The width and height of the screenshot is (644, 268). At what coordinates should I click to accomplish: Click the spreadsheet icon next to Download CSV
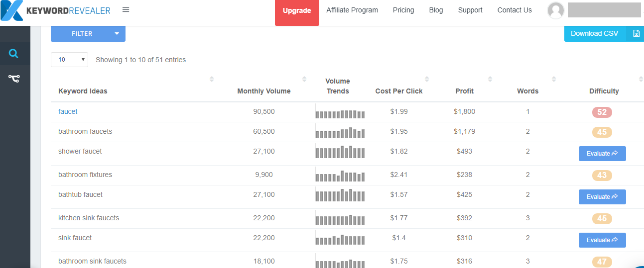coord(636,33)
